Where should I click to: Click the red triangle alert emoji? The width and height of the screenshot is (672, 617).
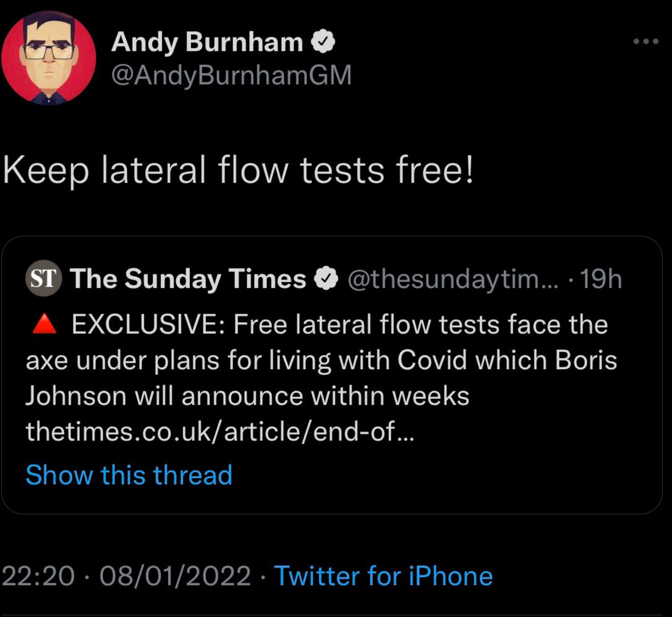point(44,325)
